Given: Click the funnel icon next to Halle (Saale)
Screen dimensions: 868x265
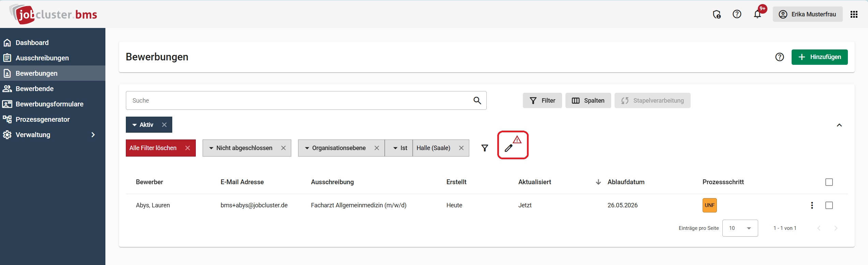Looking at the screenshot, I should pos(484,148).
